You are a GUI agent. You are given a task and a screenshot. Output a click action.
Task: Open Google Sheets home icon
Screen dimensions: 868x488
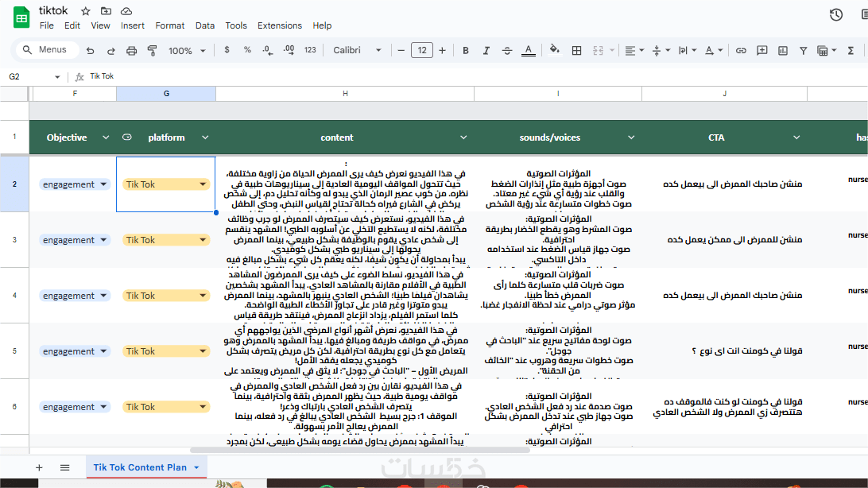(21, 17)
